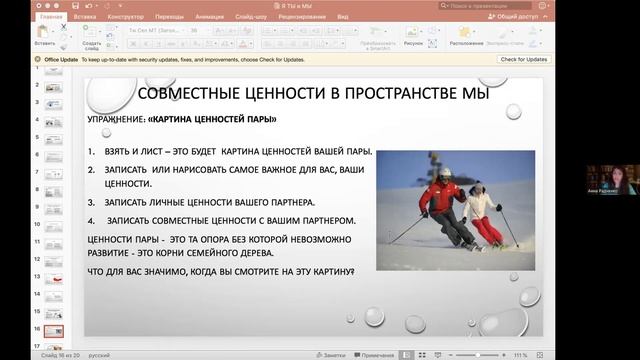Viewport: 640px width, 360px height.
Task: Open the Расположение dropdown arrow
Action: (475, 32)
